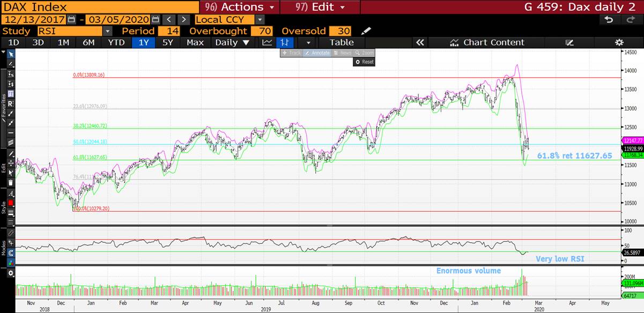Select the arrow pointer tool in left toolbar
The width and height of the screenshot is (644, 313).
click(11, 54)
